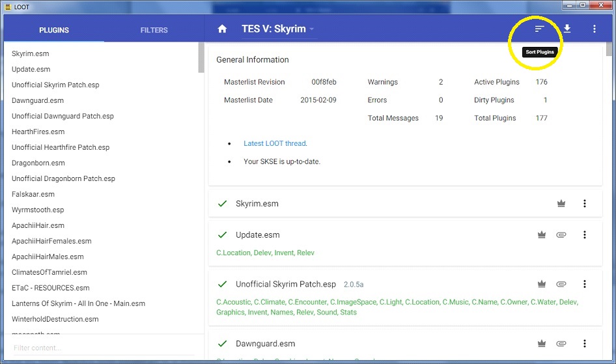Click the Dirty Plugins label
616x364 pixels.
(494, 100)
